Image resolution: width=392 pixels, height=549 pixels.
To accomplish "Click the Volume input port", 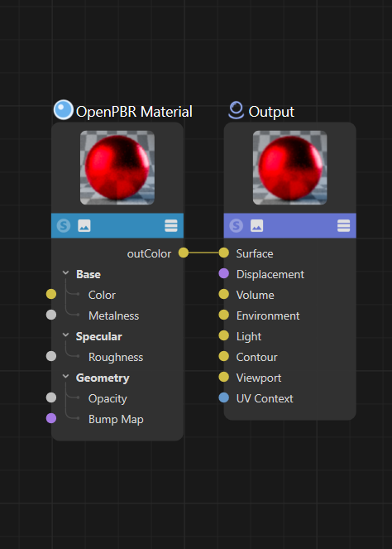I will [224, 294].
